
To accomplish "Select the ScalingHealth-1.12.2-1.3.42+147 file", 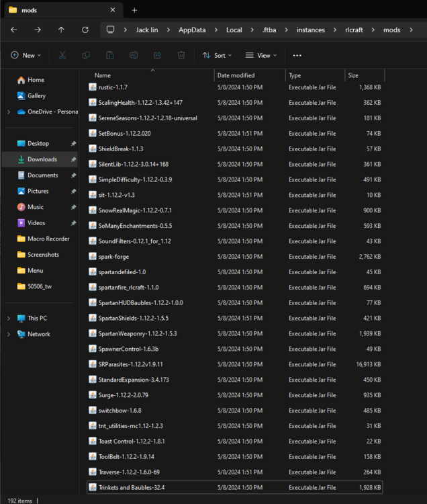I will pyautogui.click(x=235, y=103).
